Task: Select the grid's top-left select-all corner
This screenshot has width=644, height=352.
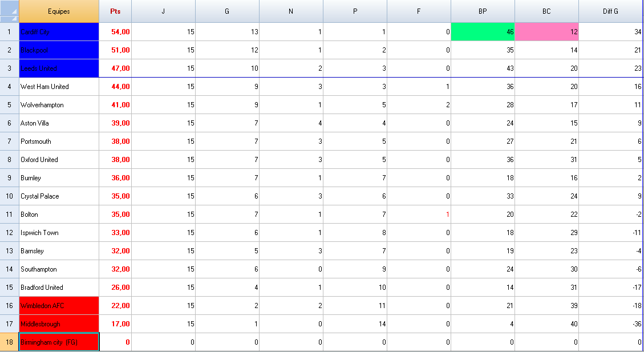Action: point(10,11)
